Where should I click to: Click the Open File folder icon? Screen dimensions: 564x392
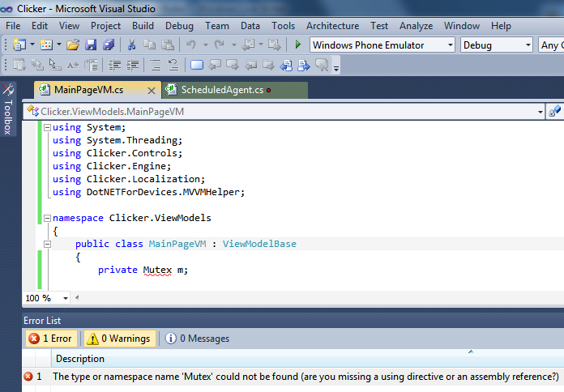click(73, 45)
